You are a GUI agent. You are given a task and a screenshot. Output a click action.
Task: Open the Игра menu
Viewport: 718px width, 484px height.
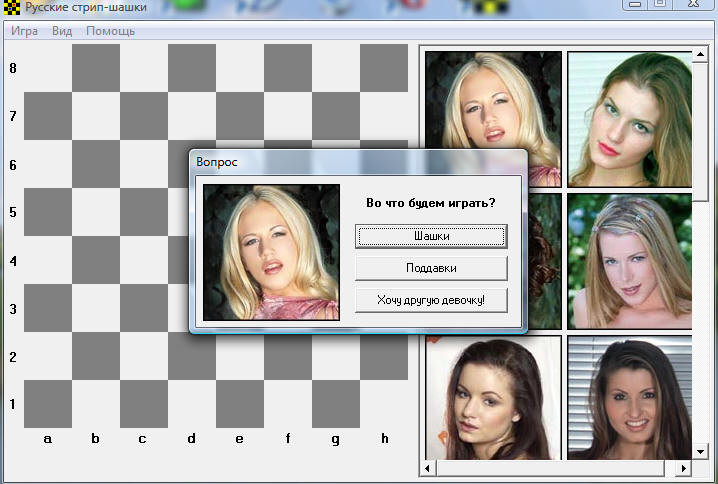(25, 31)
